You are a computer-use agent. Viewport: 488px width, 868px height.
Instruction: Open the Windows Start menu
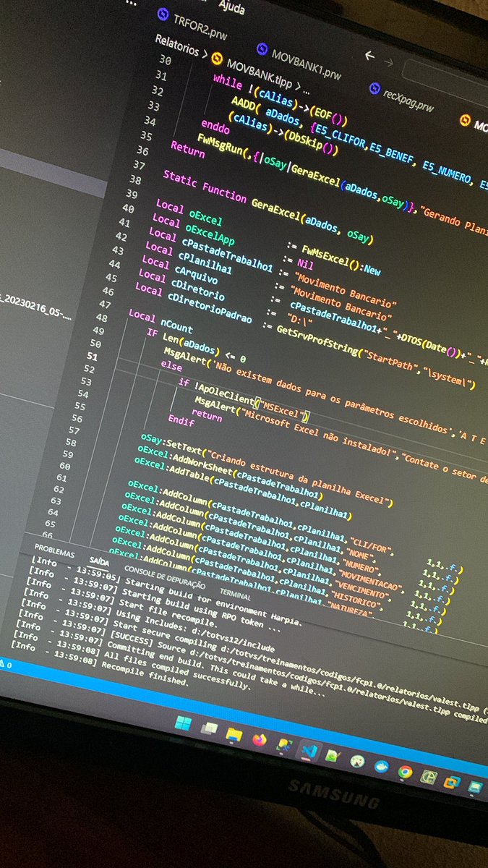tap(184, 724)
